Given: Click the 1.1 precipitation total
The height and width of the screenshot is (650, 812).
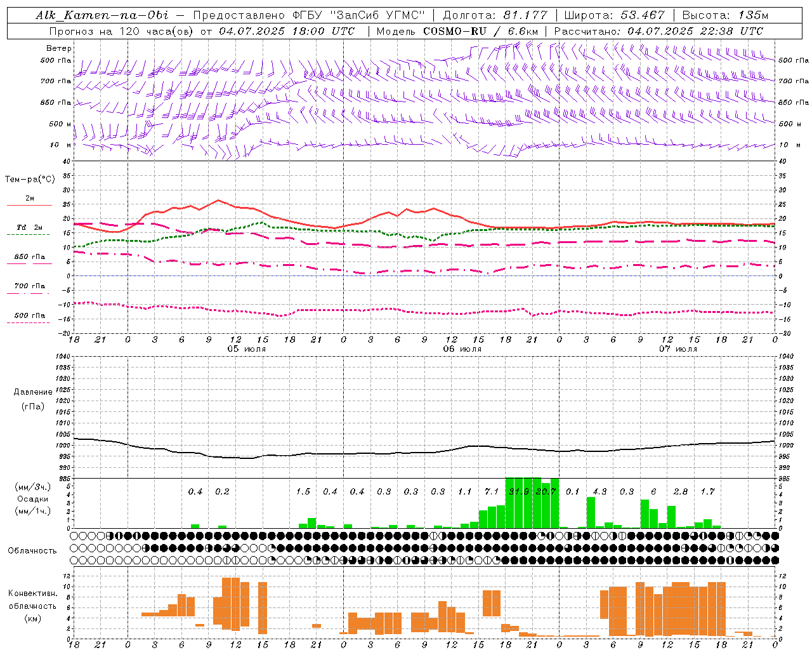Looking at the screenshot, I should tap(465, 491).
